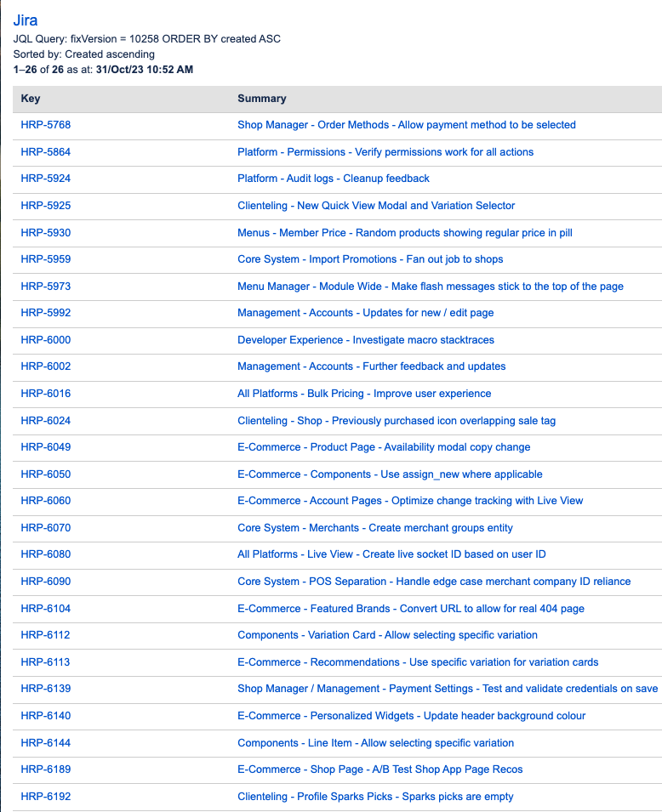Open the Featured Brands 404 page summary

click(410, 609)
